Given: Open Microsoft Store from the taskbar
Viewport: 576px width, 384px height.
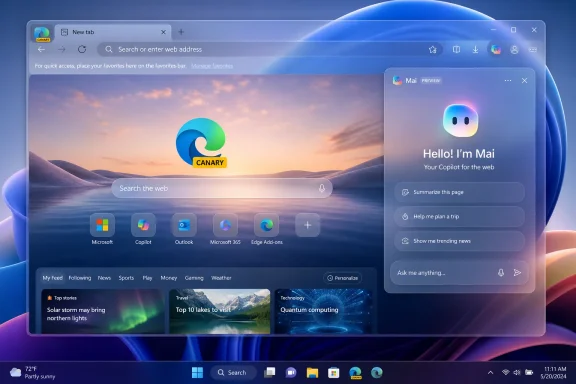Looking at the screenshot, I should [x=334, y=373].
